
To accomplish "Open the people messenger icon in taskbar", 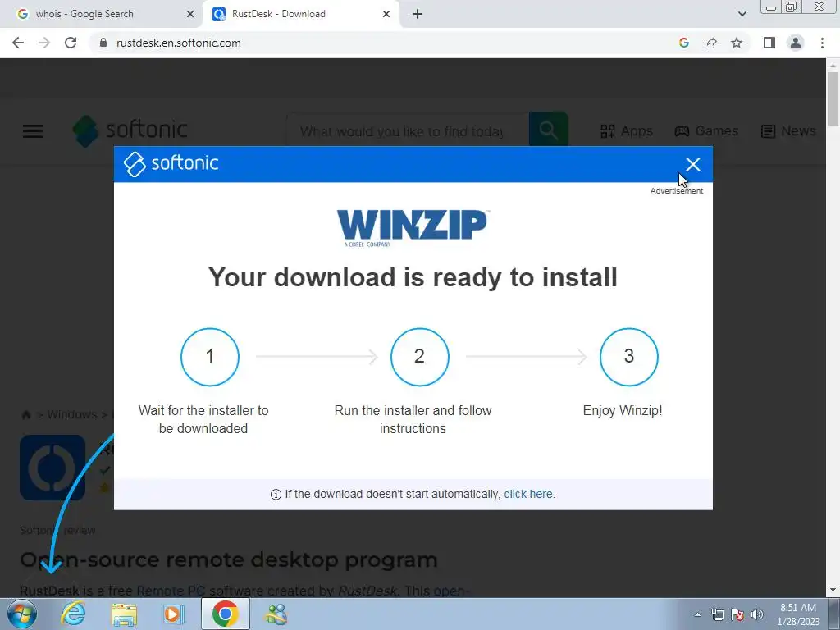I will [277, 614].
